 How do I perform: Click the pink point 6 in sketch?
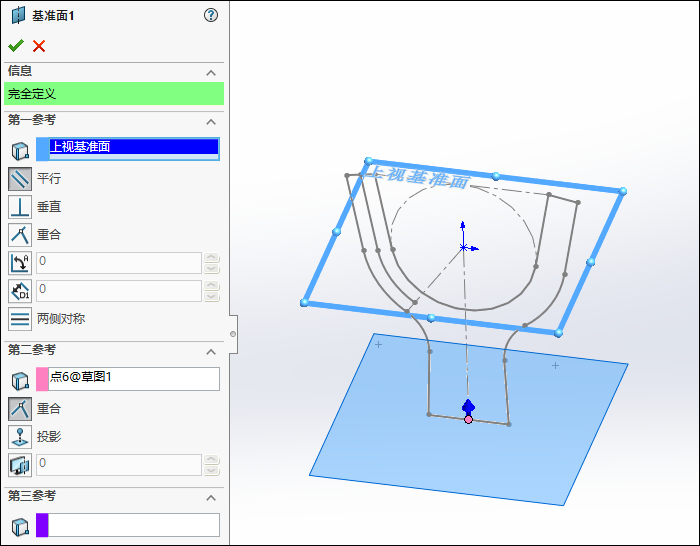coord(468,420)
